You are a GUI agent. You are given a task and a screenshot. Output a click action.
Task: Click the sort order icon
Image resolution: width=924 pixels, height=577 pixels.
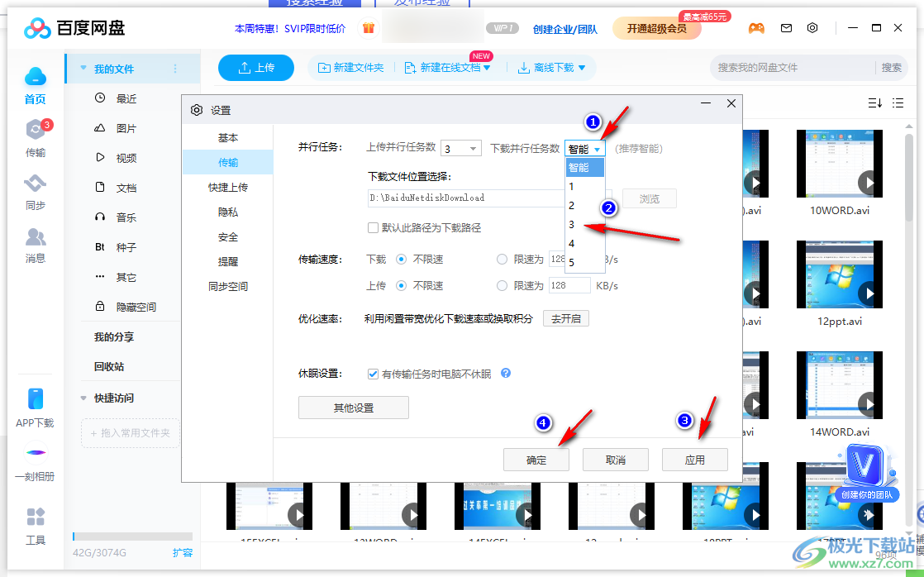875,103
